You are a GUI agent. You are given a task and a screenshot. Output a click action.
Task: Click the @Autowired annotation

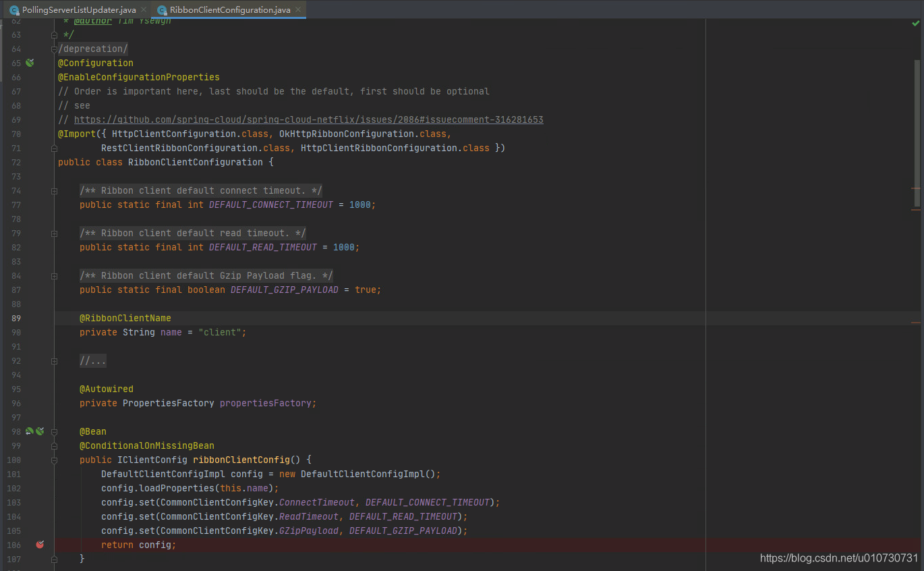[107, 389]
